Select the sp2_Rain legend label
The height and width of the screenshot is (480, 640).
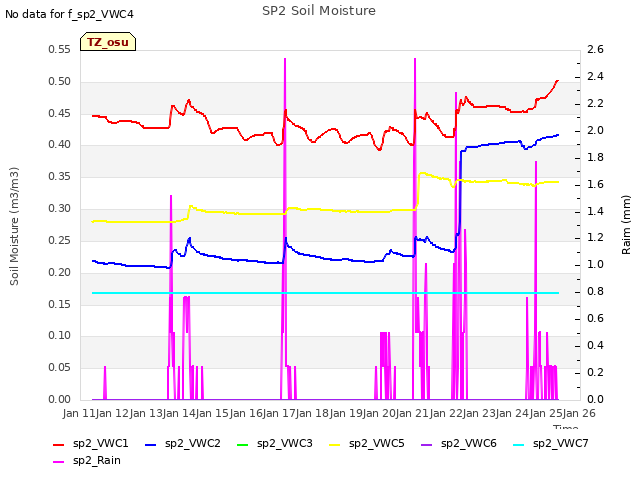[x=97, y=460]
